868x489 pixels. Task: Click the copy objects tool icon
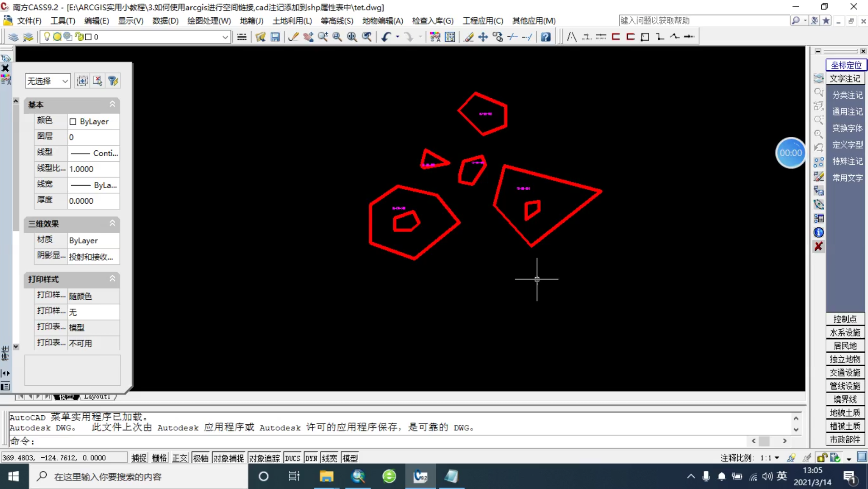497,37
